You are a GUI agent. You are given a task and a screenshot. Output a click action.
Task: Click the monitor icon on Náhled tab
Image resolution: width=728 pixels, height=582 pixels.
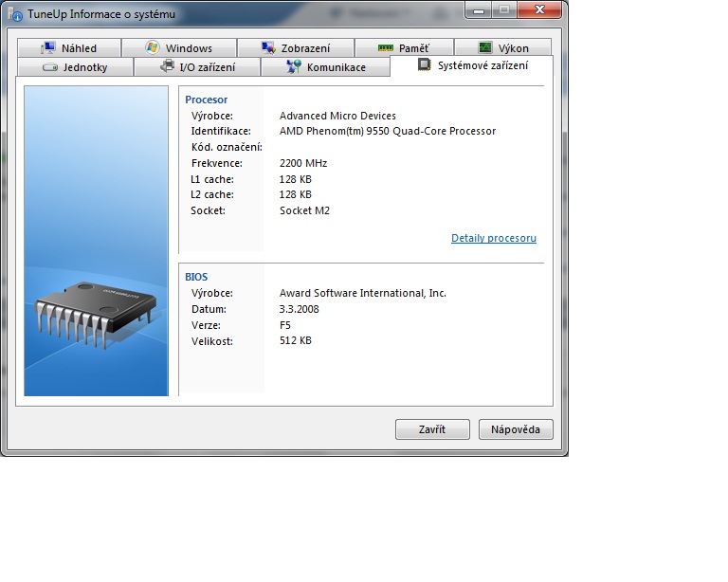pyautogui.click(x=47, y=47)
